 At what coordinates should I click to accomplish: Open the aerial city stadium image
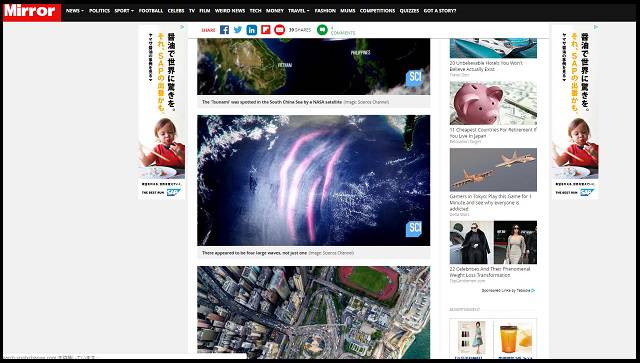tap(313, 312)
